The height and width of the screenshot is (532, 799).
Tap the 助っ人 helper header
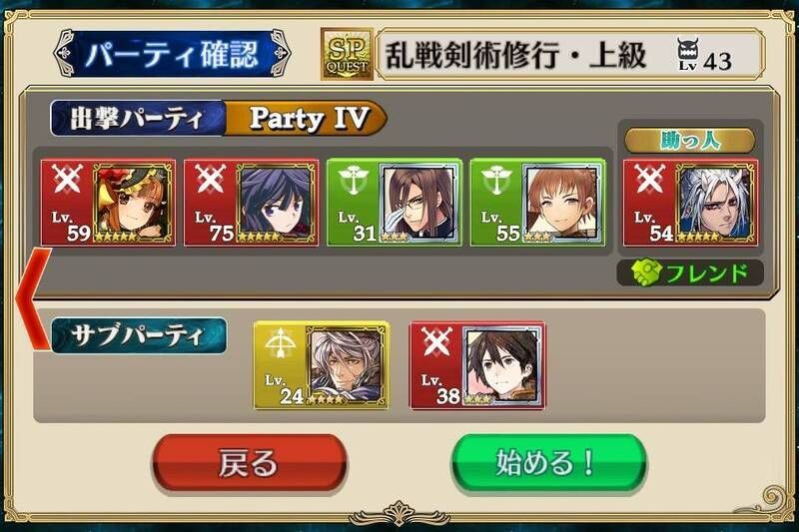690,141
